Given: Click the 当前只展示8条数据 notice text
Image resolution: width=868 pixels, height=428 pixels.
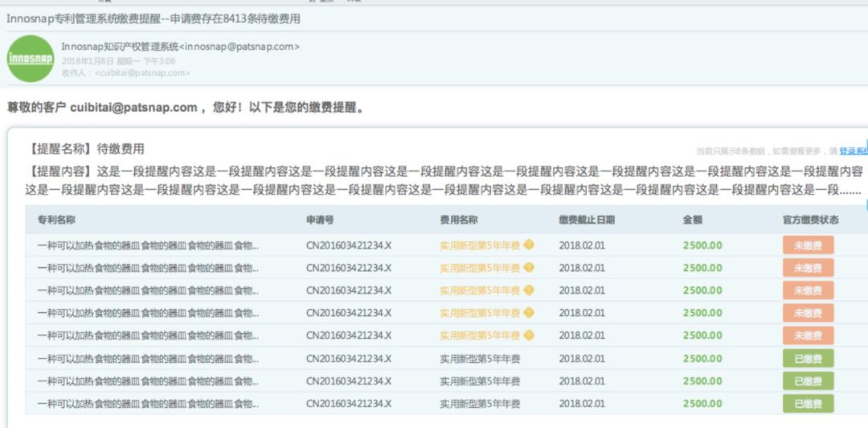Looking at the screenshot, I should pyautogui.click(x=767, y=151).
